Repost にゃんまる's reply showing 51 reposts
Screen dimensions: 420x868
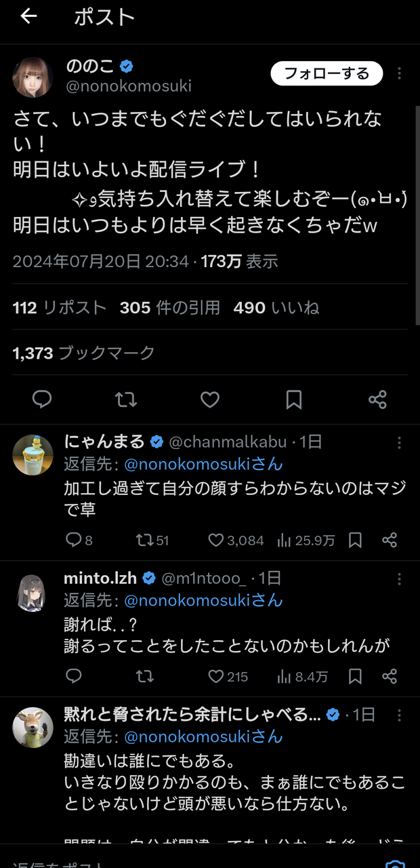click(152, 540)
